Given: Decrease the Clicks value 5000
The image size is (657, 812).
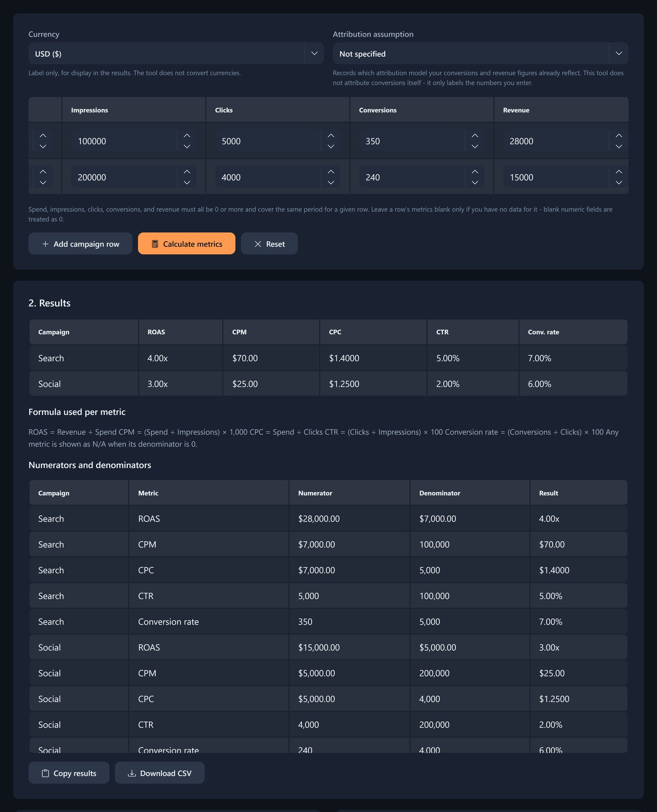Looking at the screenshot, I should [331, 146].
